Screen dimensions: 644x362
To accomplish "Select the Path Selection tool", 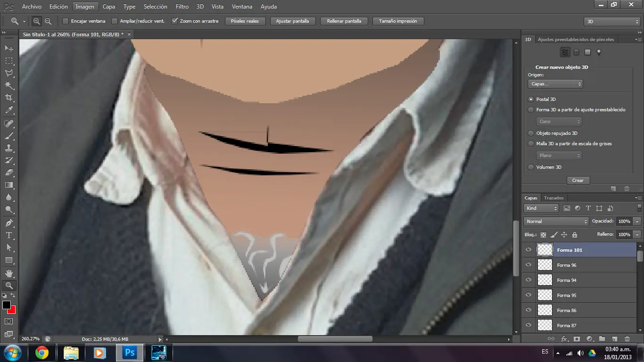I will click(x=9, y=247).
